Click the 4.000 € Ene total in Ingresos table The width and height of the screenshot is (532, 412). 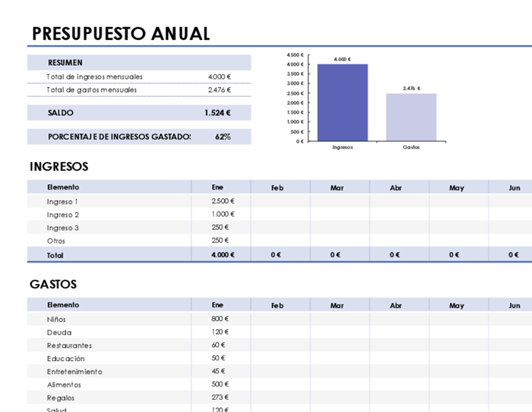tap(223, 255)
